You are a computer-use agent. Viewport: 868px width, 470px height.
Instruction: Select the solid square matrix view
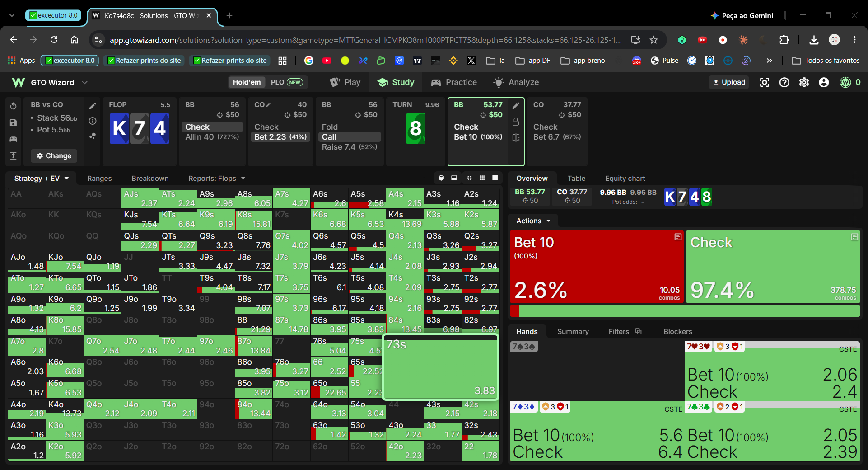tap(495, 178)
